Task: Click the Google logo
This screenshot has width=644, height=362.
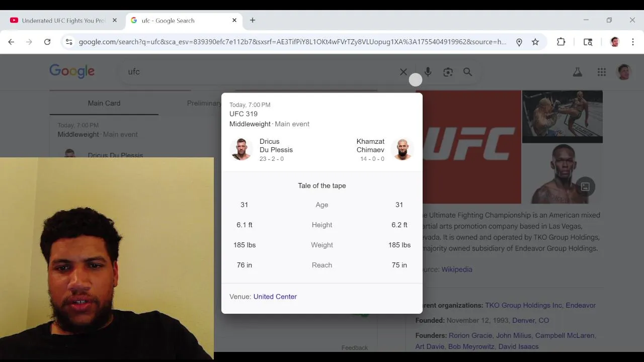Action: (x=72, y=71)
